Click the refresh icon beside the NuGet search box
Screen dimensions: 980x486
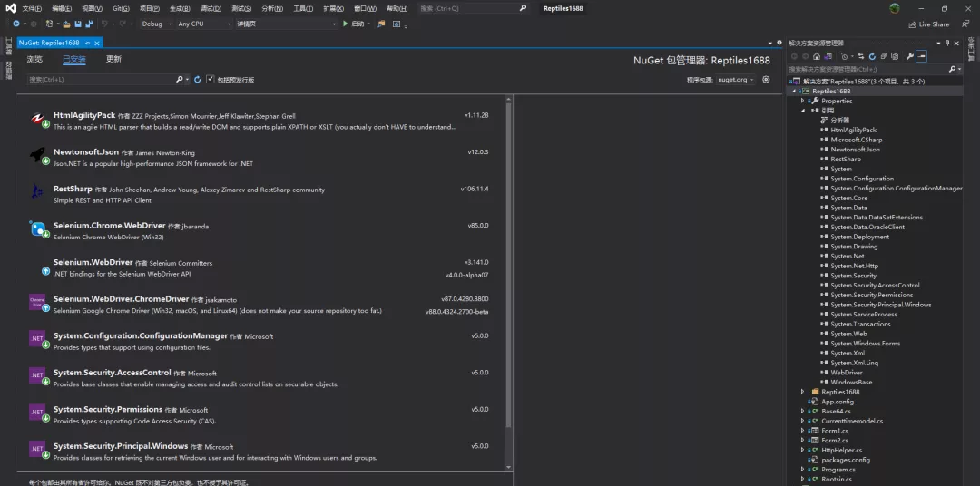(x=198, y=80)
